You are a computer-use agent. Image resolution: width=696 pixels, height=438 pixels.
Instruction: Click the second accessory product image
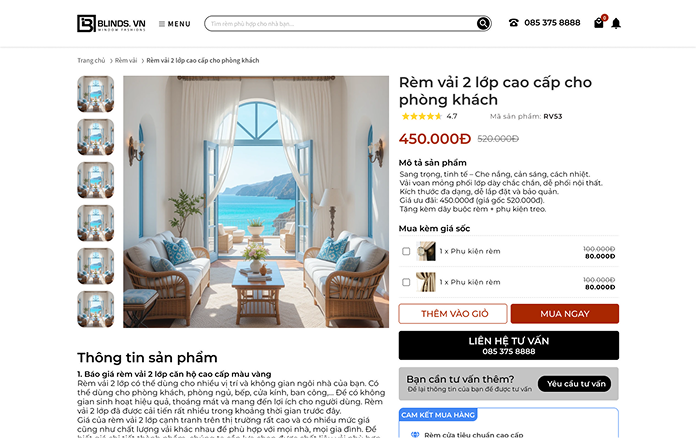point(426,282)
